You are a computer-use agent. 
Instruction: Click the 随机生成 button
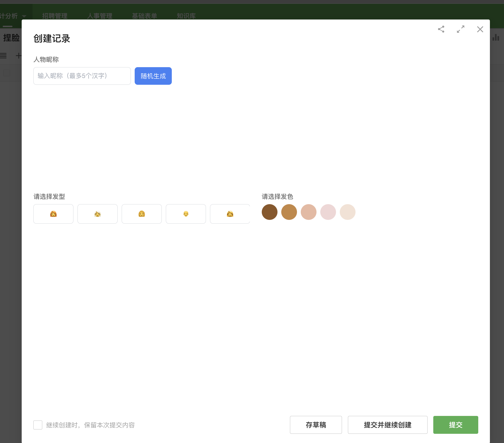coord(153,76)
